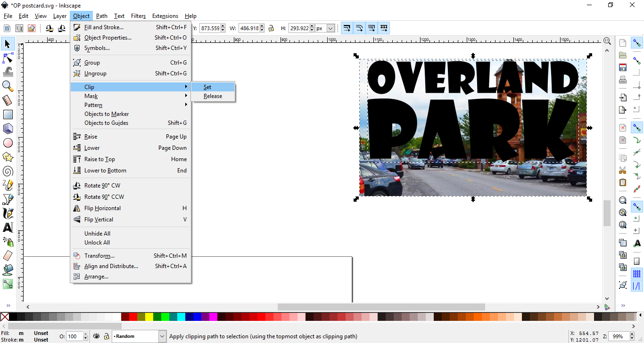Image resolution: width=644 pixels, height=343 pixels.
Task: Select the Calligraphy tool
Action: point(8,213)
